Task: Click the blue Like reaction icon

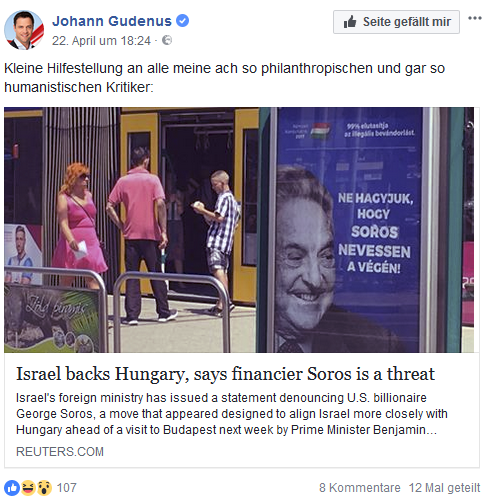Action: [x=12, y=488]
